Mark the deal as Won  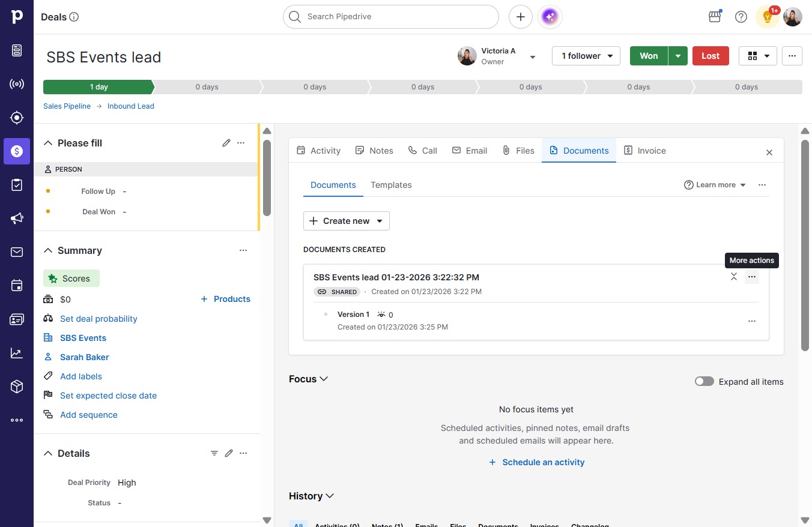(649, 56)
